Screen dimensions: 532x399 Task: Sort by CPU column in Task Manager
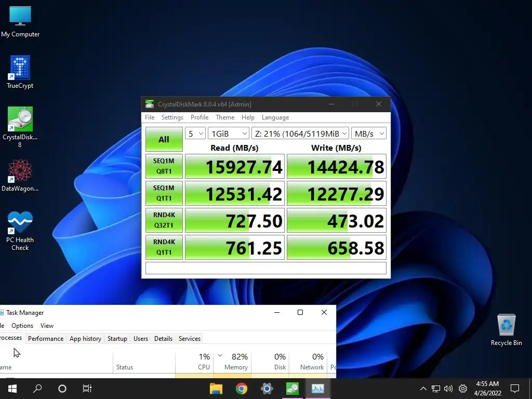click(x=194, y=362)
